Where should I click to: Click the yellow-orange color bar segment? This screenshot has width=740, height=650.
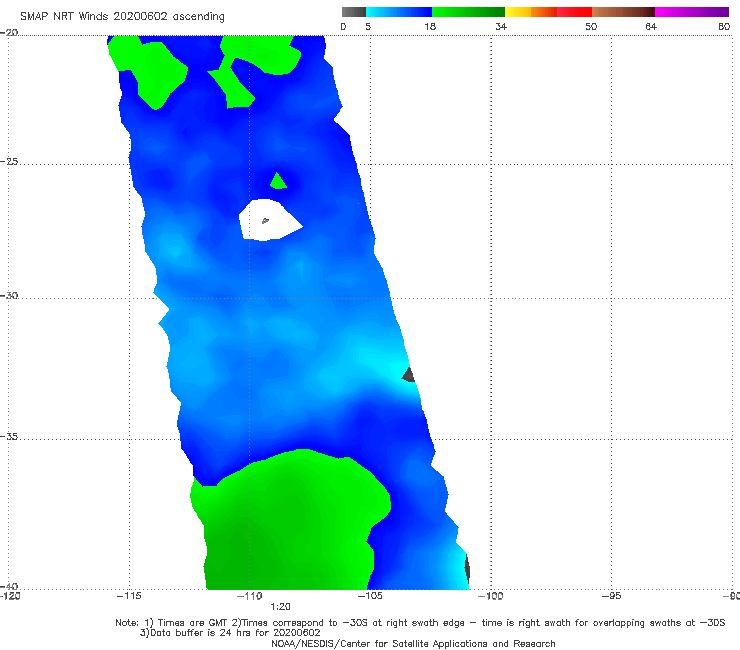click(531, 12)
